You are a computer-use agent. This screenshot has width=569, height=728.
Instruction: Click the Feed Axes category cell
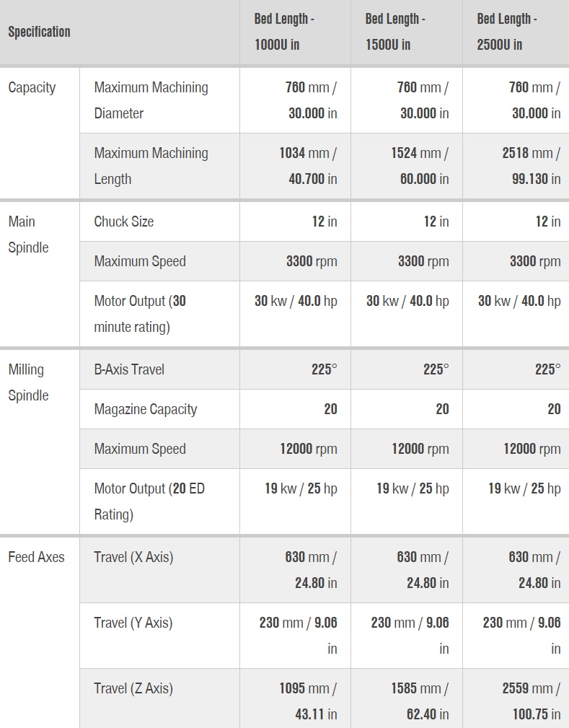[x=36, y=557]
